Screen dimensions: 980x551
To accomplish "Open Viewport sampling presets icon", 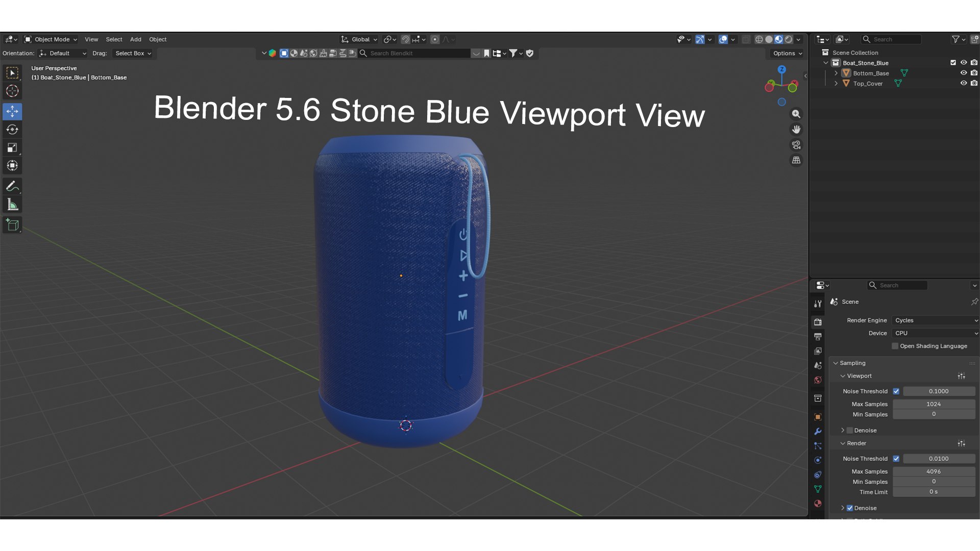I will tap(961, 376).
